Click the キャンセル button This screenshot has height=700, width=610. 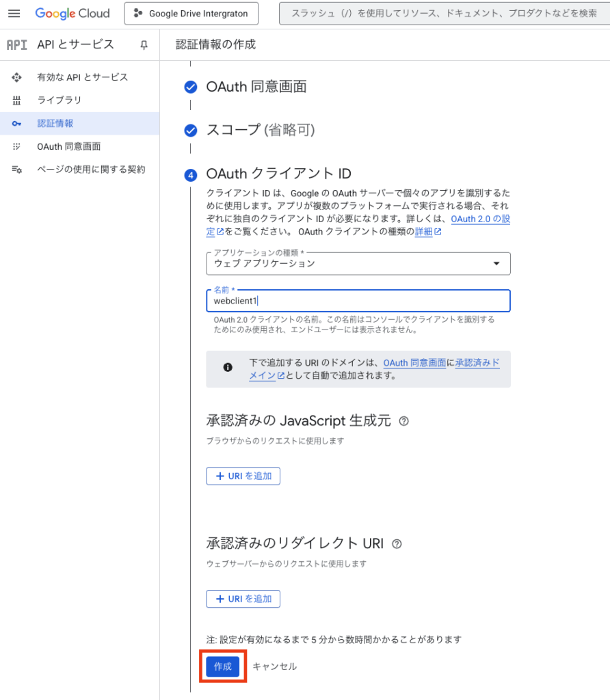pyautogui.click(x=275, y=667)
